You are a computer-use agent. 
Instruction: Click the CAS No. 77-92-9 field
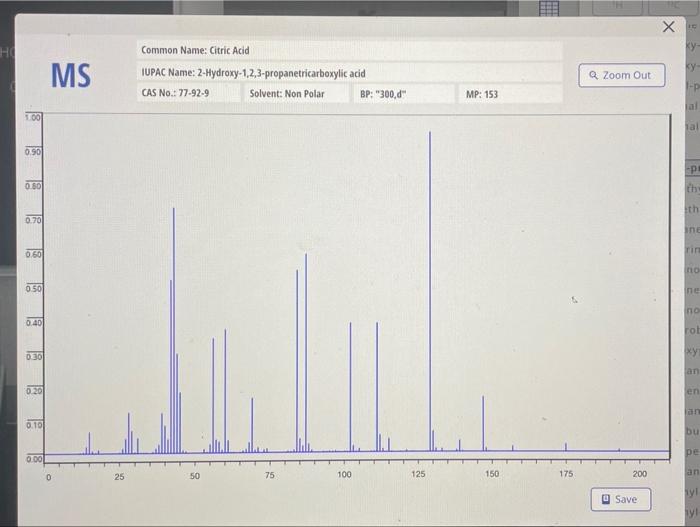pyautogui.click(x=188, y=93)
